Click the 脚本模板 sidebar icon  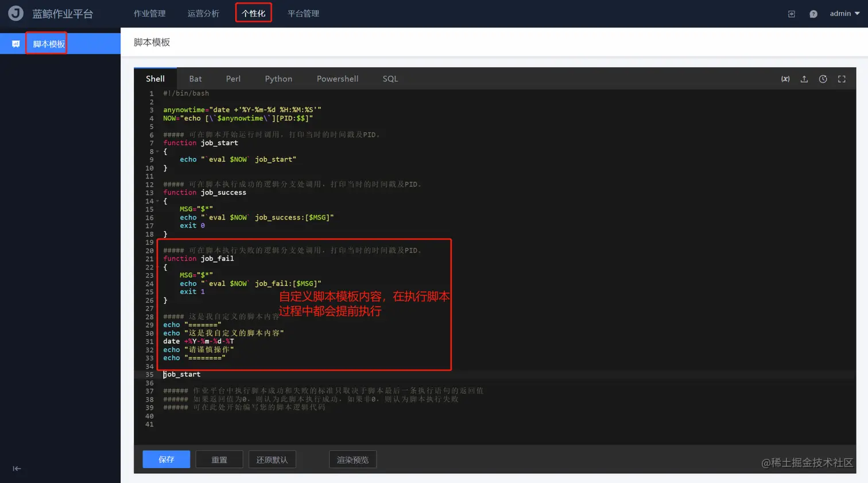pos(15,44)
